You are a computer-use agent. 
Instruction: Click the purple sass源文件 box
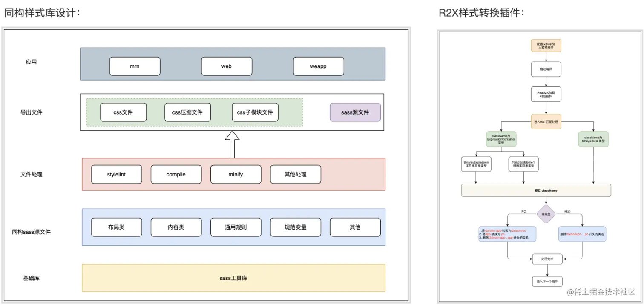pos(355,112)
